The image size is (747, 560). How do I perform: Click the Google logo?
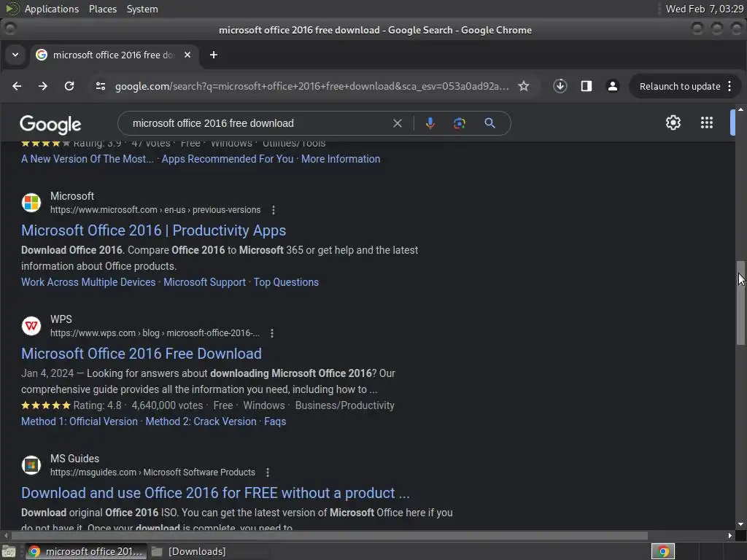coord(50,124)
